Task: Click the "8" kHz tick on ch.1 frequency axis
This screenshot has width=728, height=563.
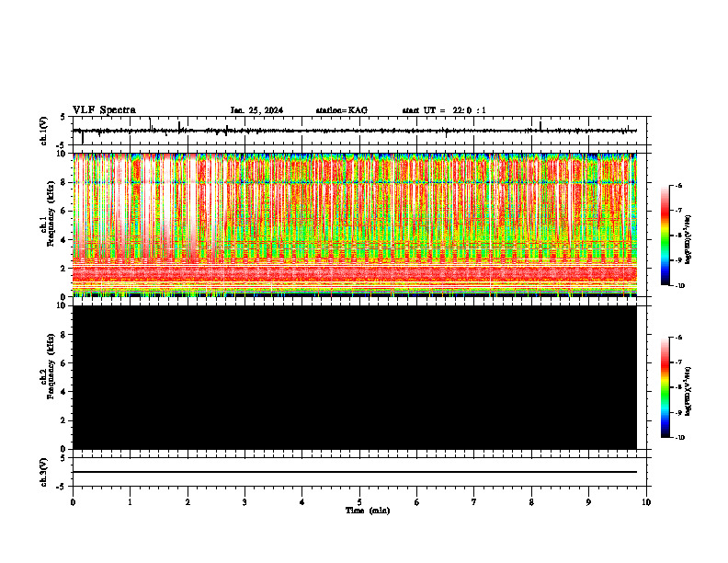Action: [64, 182]
